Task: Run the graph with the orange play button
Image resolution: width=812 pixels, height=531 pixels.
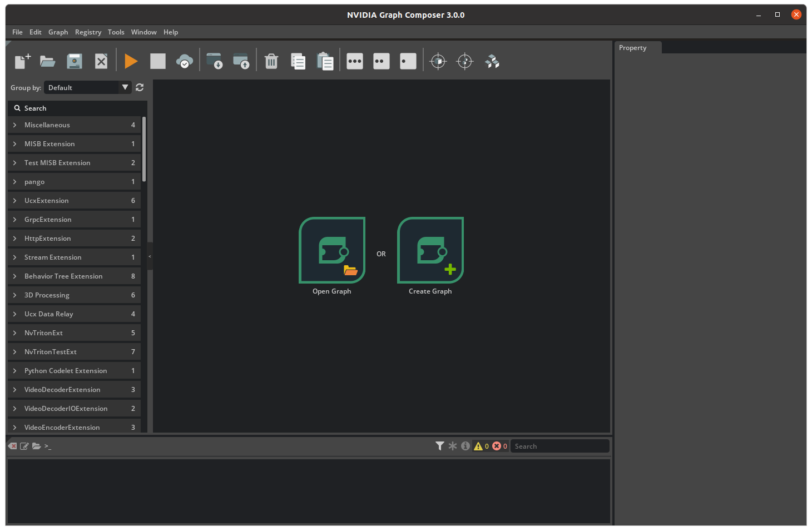Action: pyautogui.click(x=131, y=61)
